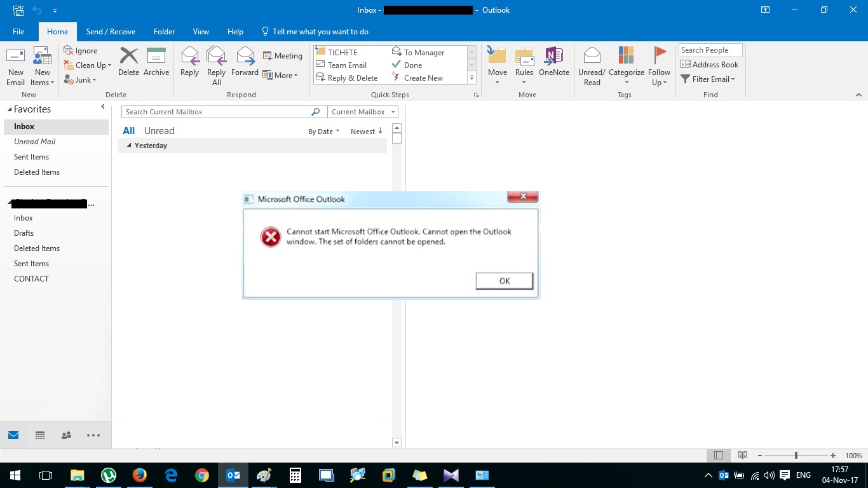Click Tell me what you want to do
Viewport: 868px width, 488px height.
point(315,31)
